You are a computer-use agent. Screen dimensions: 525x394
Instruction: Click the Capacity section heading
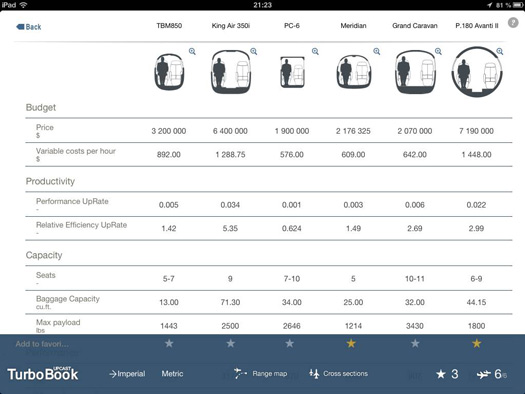click(44, 255)
